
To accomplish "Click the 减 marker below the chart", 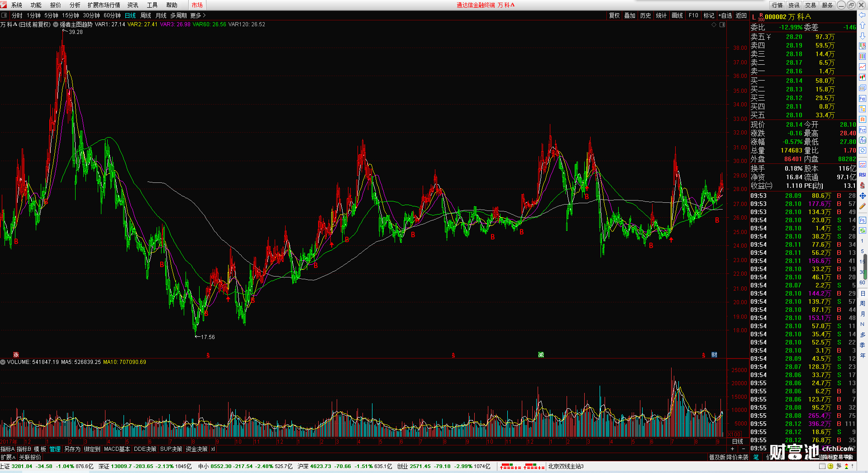I will click(541, 355).
